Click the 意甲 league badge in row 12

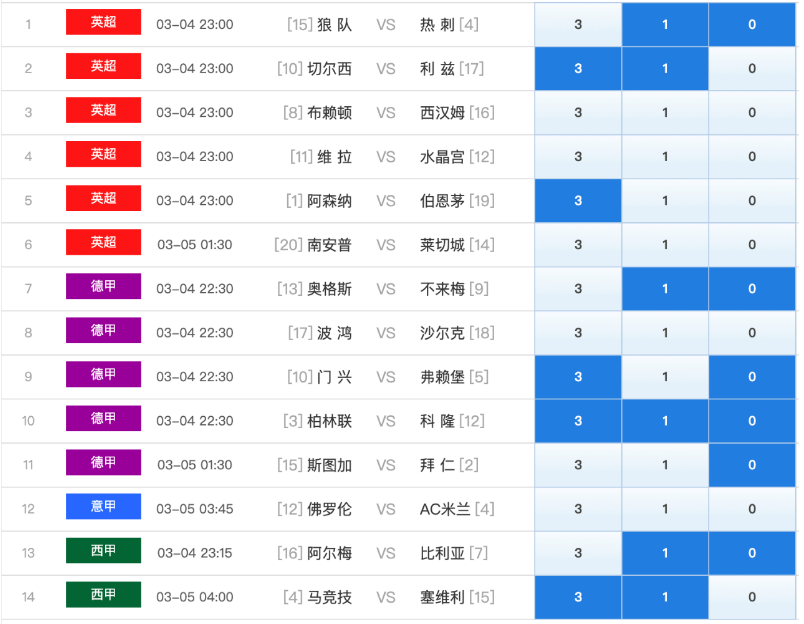[x=104, y=507]
